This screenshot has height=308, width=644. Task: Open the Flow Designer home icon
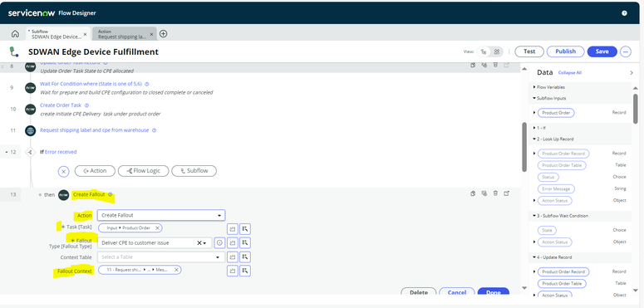pyautogui.click(x=15, y=34)
